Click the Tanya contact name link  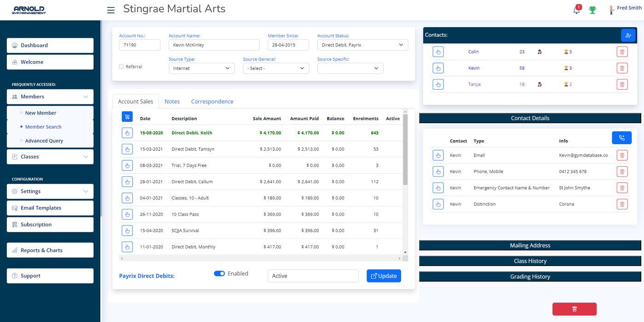[x=474, y=85]
